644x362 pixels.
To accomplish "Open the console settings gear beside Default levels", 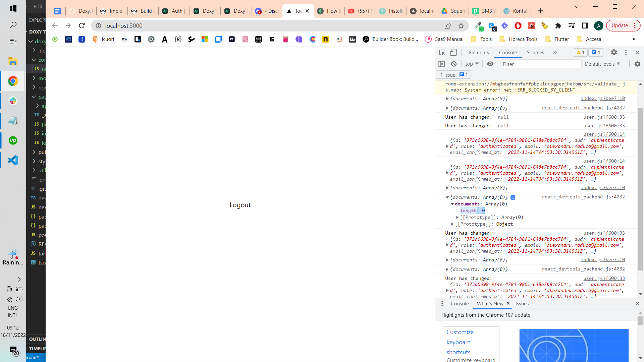I will pyautogui.click(x=637, y=64).
